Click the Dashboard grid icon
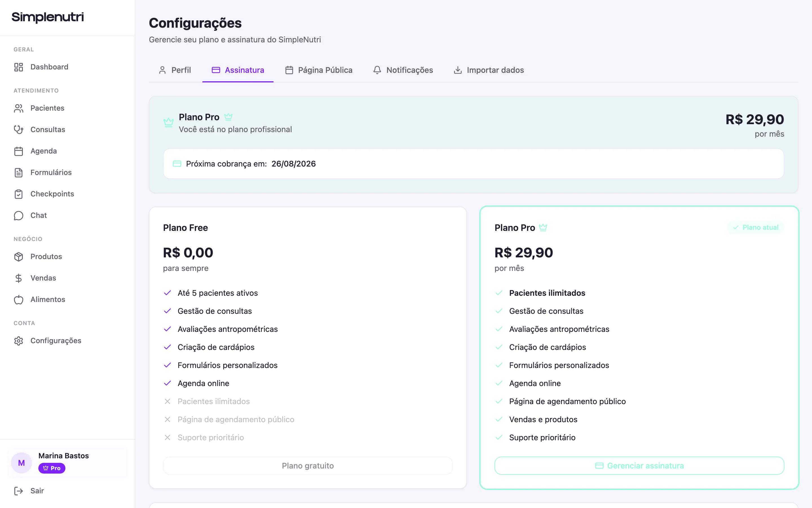Viewport: 812px width, 508px height. pos(18,67)
